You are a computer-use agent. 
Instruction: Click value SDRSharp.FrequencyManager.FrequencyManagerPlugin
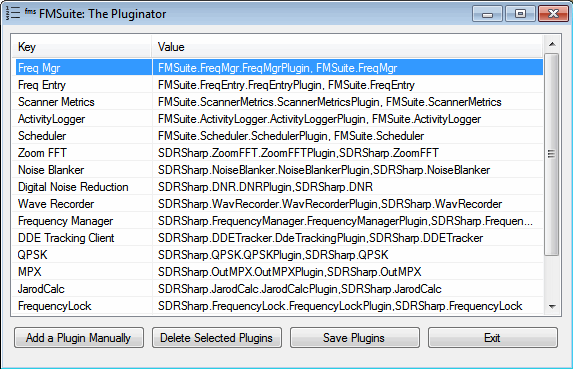pyautogui.click(x=345, y=221)
